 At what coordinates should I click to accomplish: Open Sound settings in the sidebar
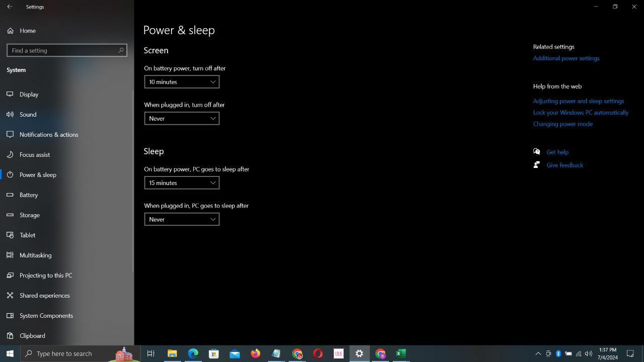tap(67, 114)
